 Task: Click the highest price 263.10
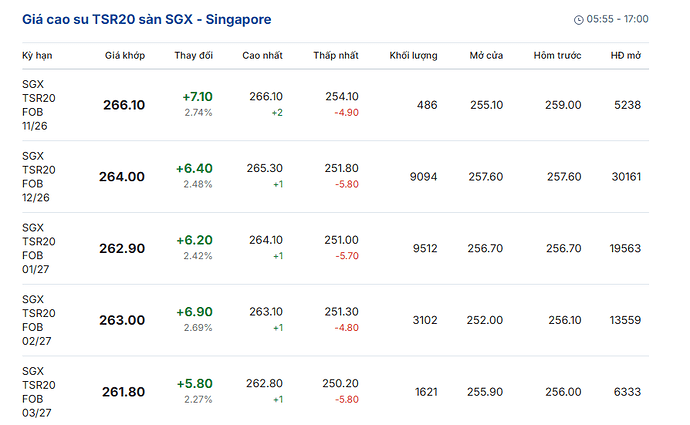click(266, 312)
